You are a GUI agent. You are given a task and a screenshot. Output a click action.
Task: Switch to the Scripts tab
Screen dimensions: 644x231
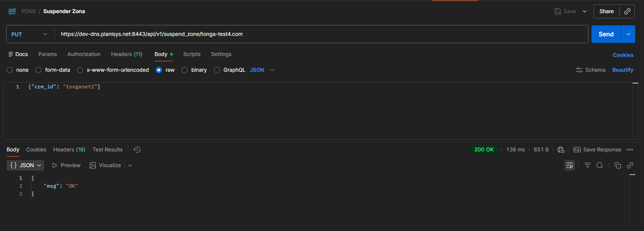tap(192, 54)
